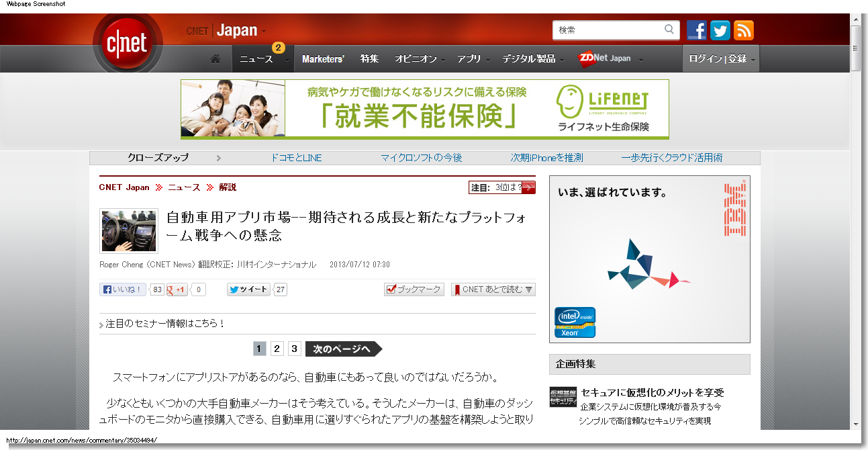The height and width of the screenshot is (450, 868).
Task: Click the article car dashboard thumbnail
Action: 129,230
